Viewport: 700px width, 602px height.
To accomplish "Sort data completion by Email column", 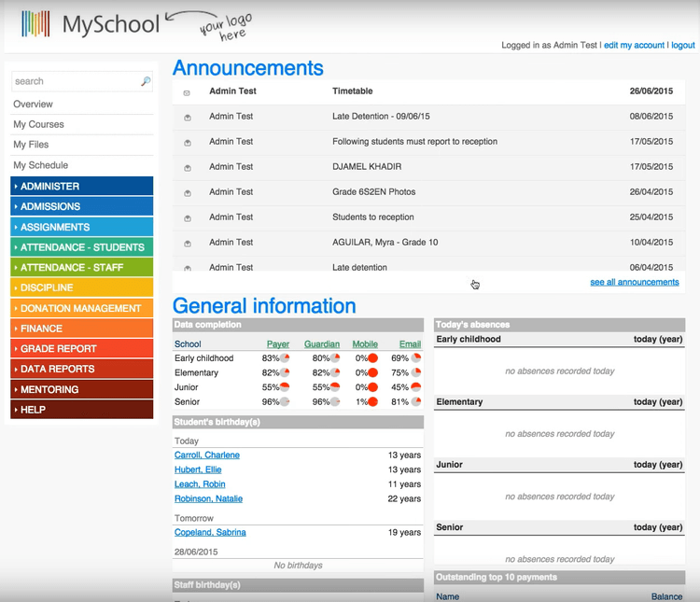I will [410, 343].
